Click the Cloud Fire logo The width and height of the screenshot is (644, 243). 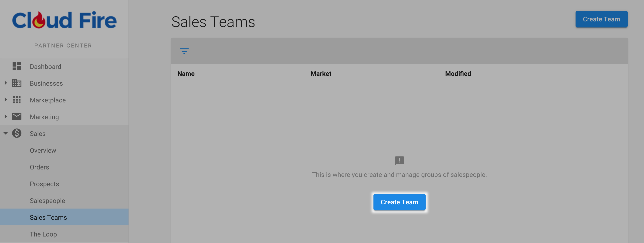pyautogui.click(x=64, y=20)
